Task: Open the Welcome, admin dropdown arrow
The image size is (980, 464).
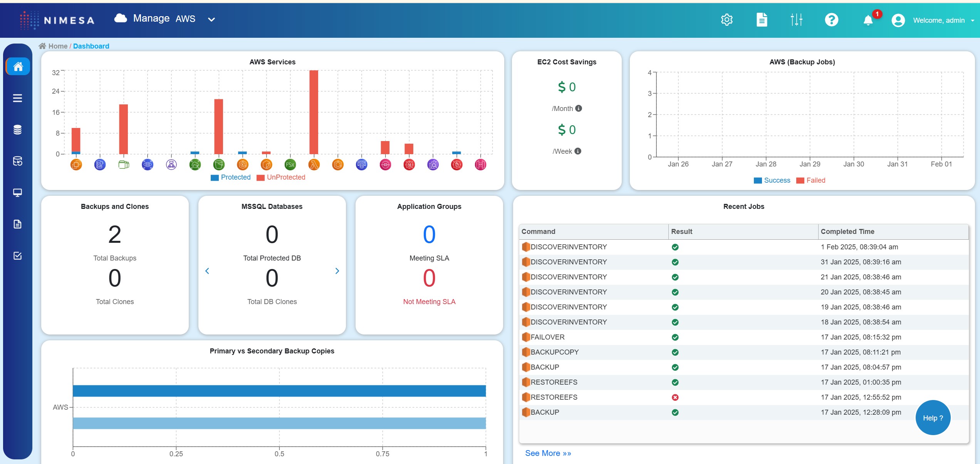Action: pyautogui.click(x=972, y=20)
